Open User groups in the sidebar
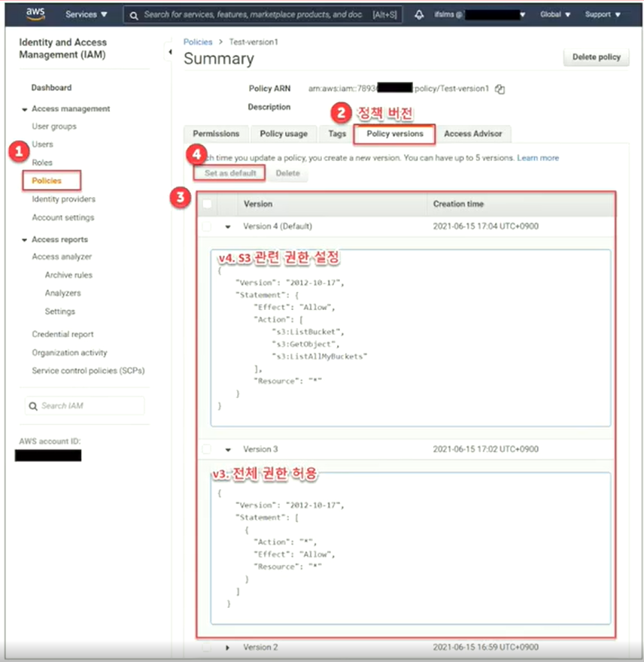 point(54,126)
